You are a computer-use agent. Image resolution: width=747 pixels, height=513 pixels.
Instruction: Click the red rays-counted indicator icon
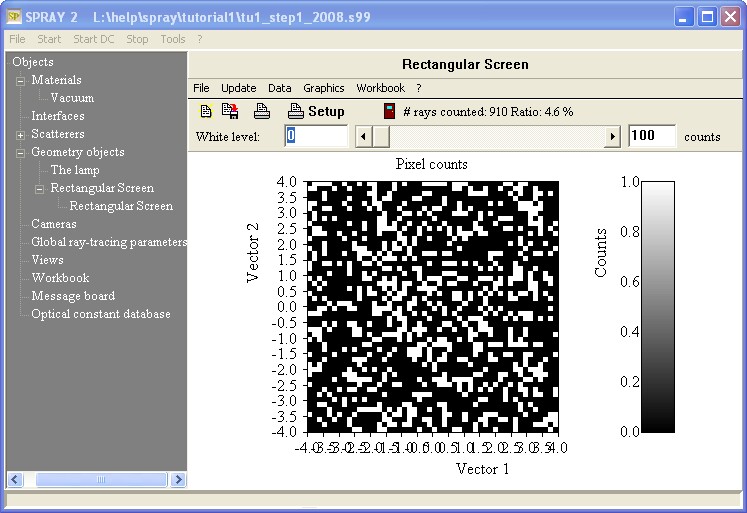(390, 112)
